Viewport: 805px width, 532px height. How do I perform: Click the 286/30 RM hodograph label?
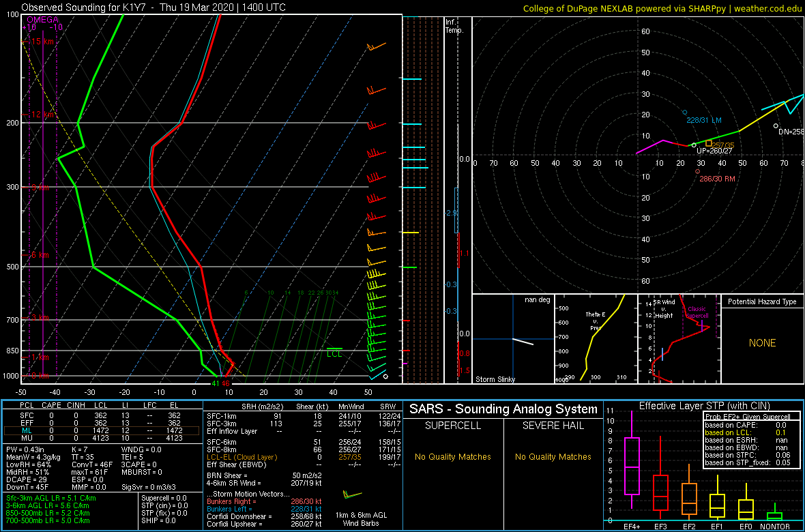(717, 179)
